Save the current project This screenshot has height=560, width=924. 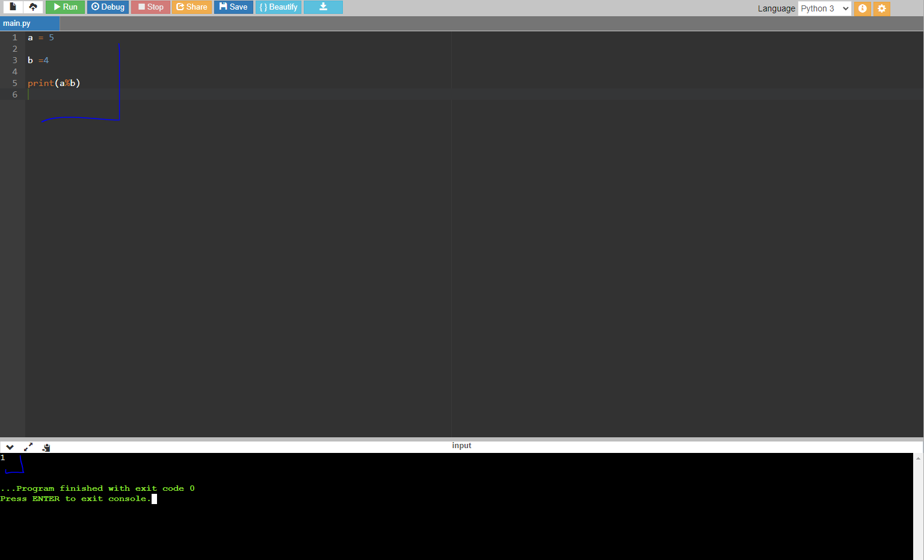(233, 7)
